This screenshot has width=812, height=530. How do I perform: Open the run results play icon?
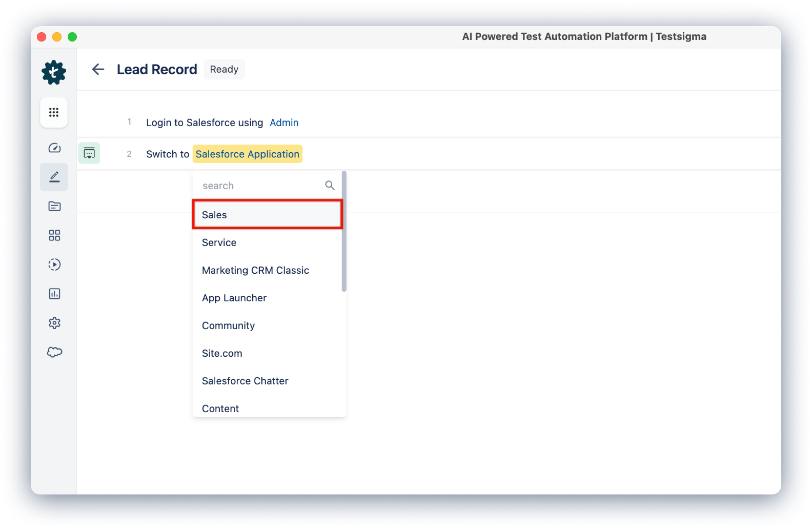point(54,265)
